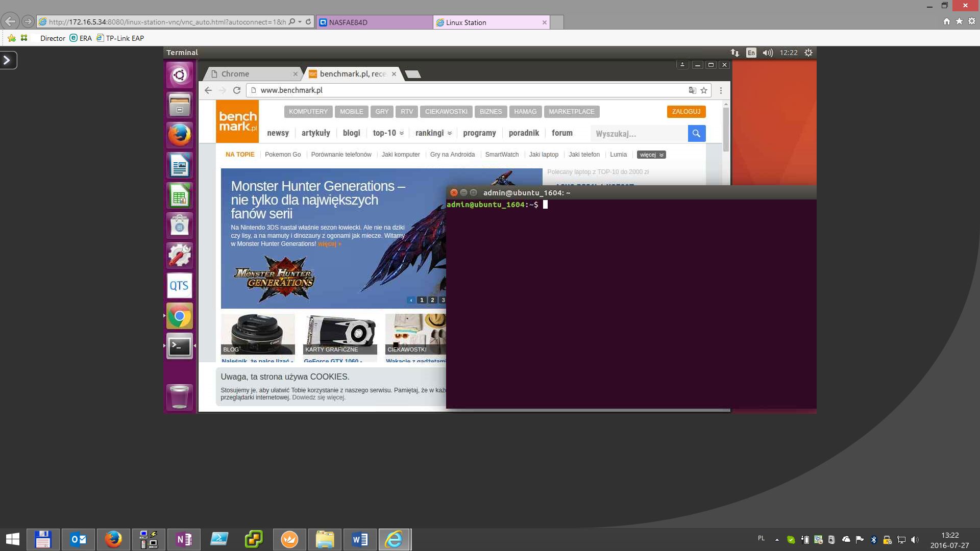Open the MOBILE category tab

(x=352, y=112)
